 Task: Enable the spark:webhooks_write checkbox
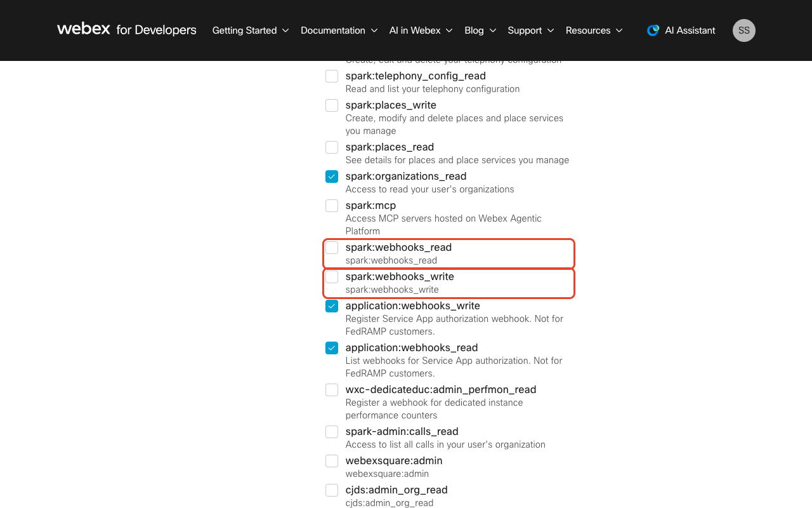(x=332, y=277)
